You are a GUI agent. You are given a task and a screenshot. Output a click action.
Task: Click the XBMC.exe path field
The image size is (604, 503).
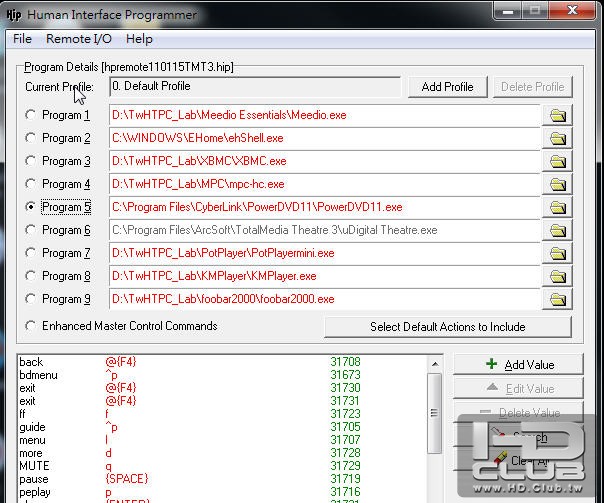tap(325, 161)
